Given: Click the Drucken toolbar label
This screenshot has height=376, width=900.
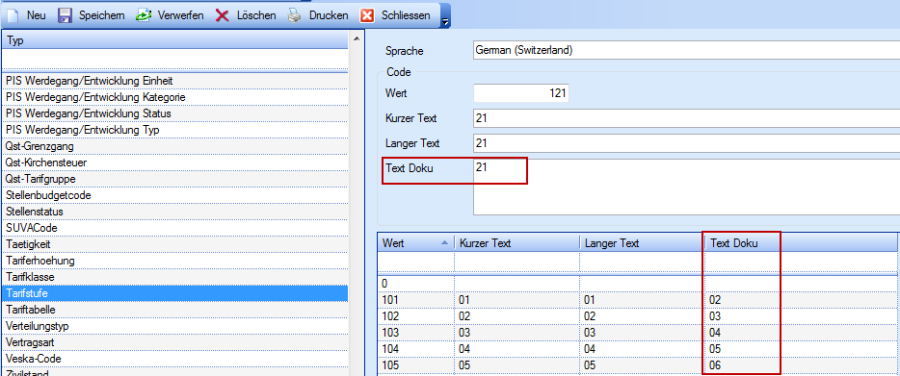Looking at the screenshot, I should tap(328, 15).
